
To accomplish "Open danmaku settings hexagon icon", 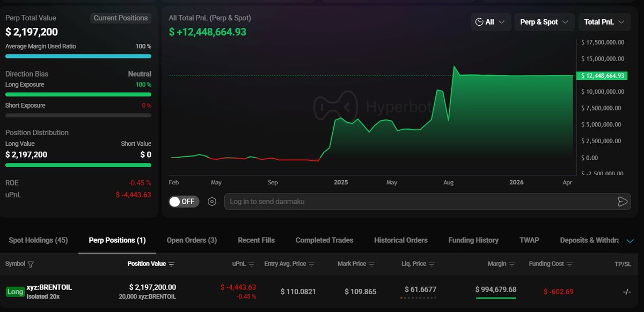I will 212,202.
